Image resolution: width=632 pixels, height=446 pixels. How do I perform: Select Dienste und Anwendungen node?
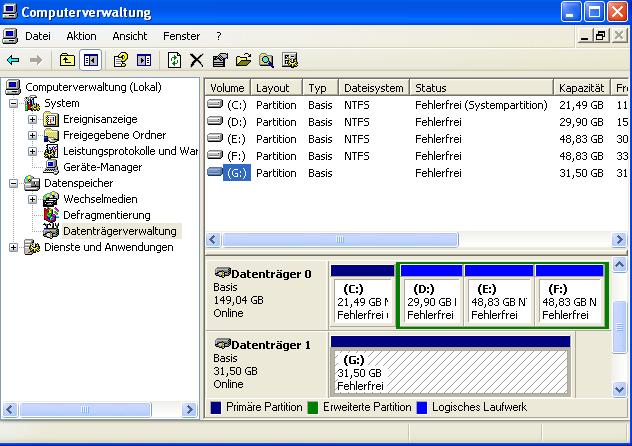pos(108,247)
